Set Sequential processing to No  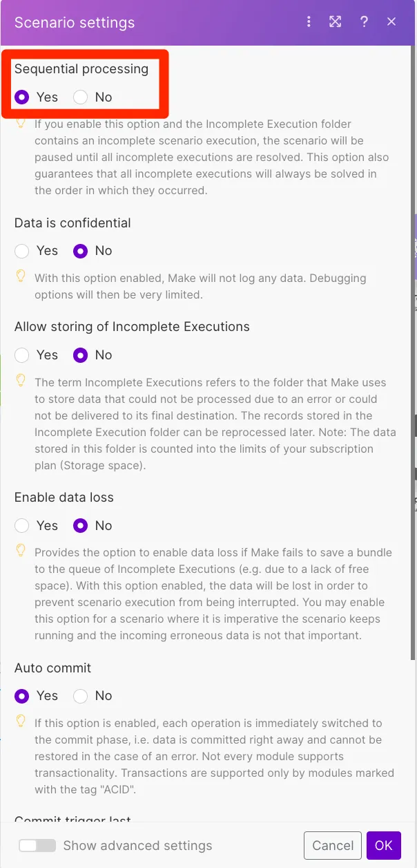[x=81, y=97]
